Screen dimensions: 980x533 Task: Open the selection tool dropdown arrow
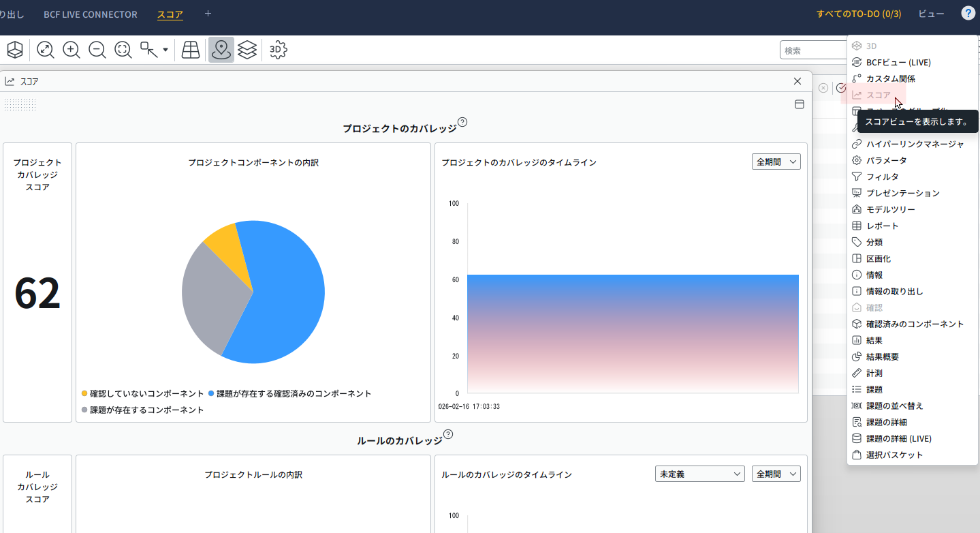pyautogui.click(x=165, y=50)
